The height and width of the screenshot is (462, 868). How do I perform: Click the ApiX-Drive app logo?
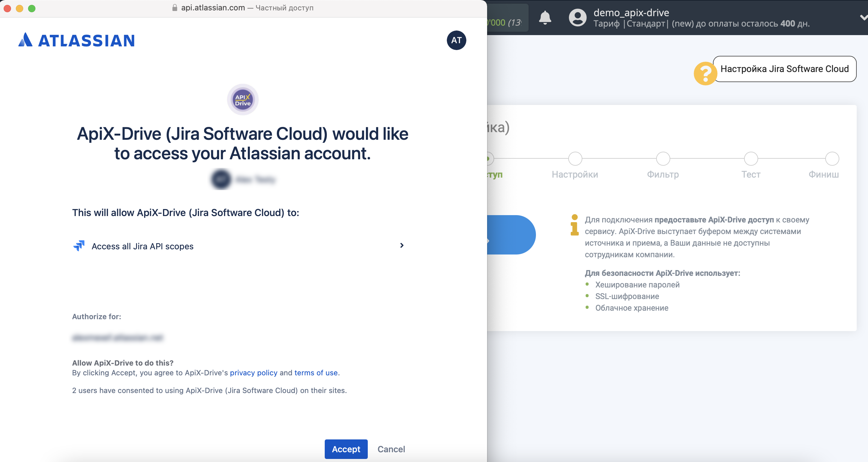click(243, 99)
